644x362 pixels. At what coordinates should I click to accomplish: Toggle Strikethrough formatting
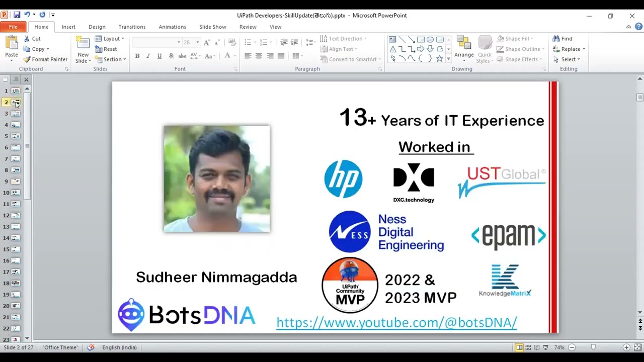182,56
